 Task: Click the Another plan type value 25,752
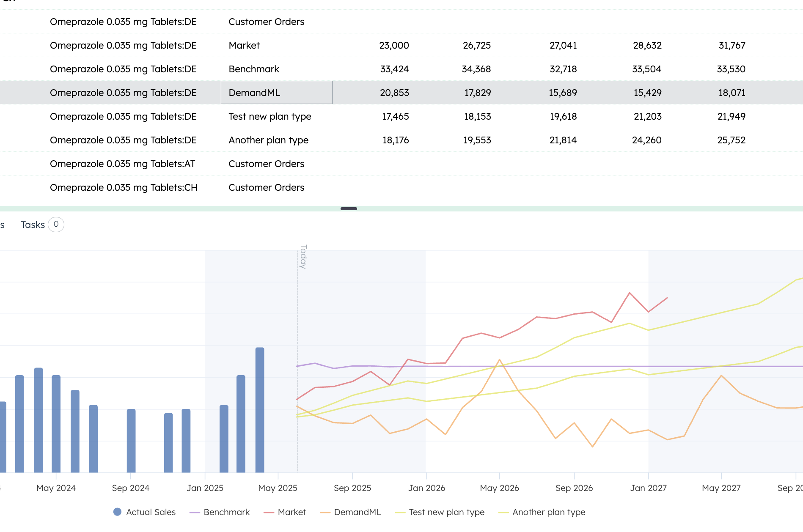(x=731, y=140)
